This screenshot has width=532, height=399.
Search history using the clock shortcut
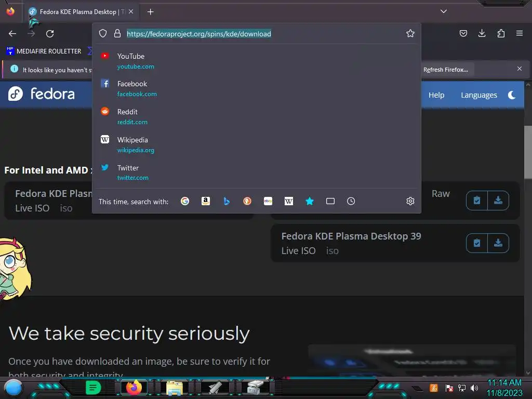351,201
